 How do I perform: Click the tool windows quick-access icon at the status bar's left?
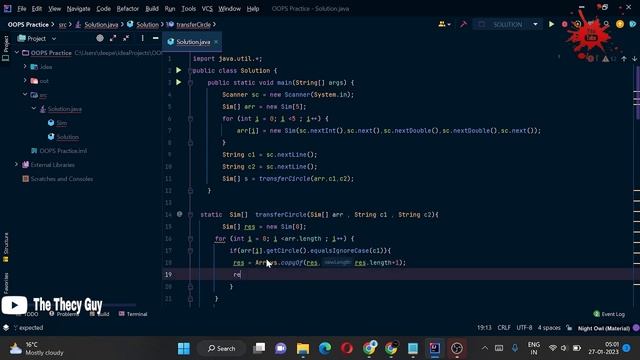[6, 327]
